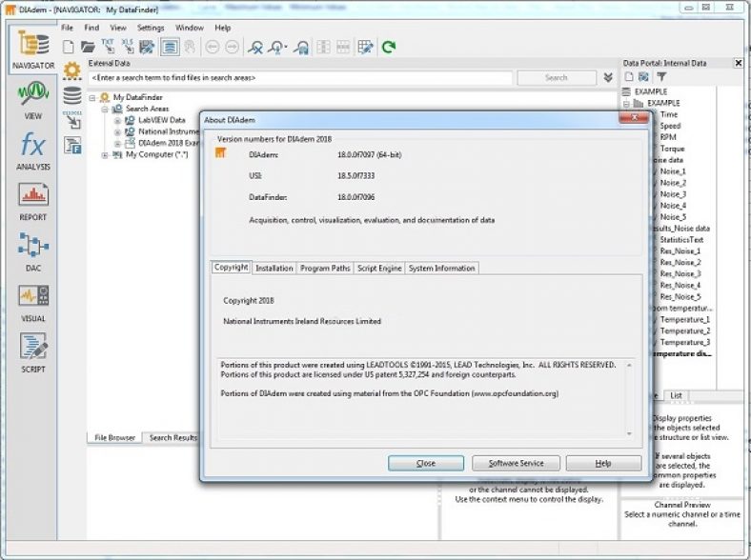Collapse the My DataFinder tree node
The image size is (751, 560).
click(x=93, y=97)
